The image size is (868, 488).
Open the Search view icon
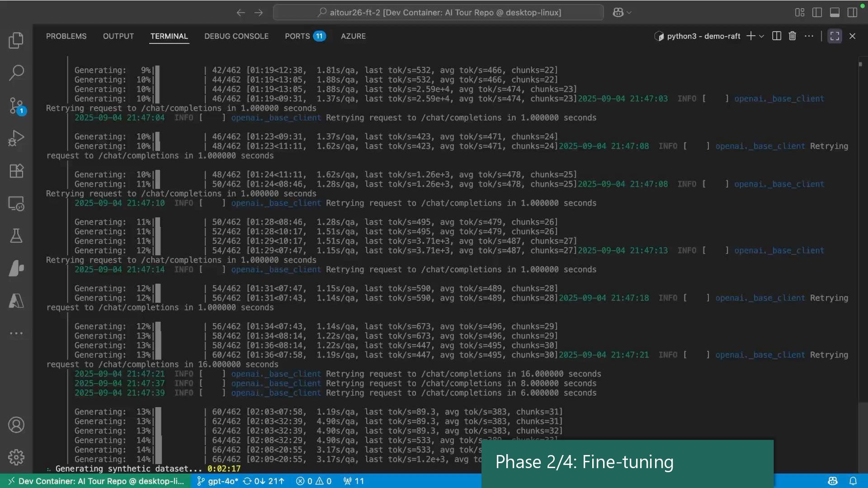pos(16,73)
